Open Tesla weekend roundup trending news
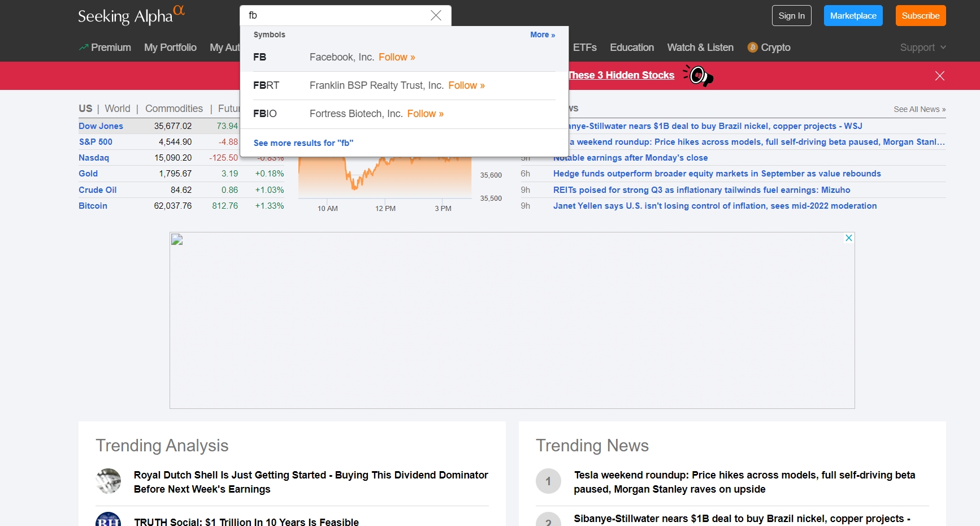Viewport: 980px width, 526px height. click(744, 482)
